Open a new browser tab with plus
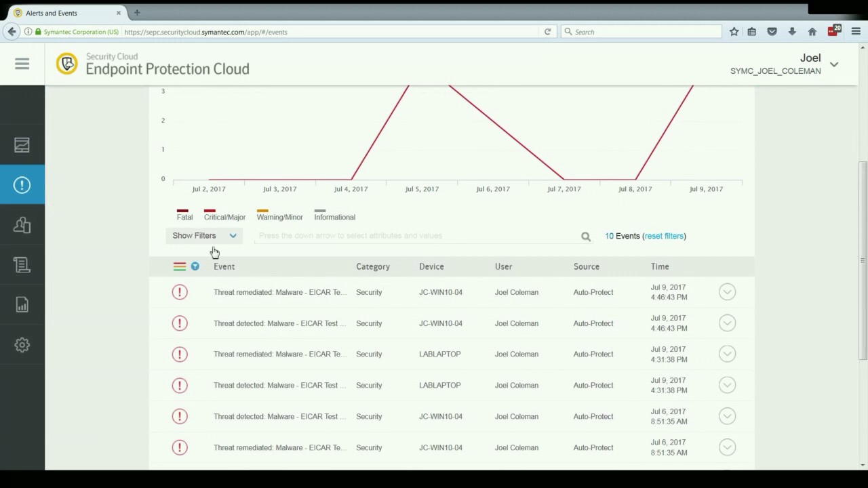 point(137,13)
